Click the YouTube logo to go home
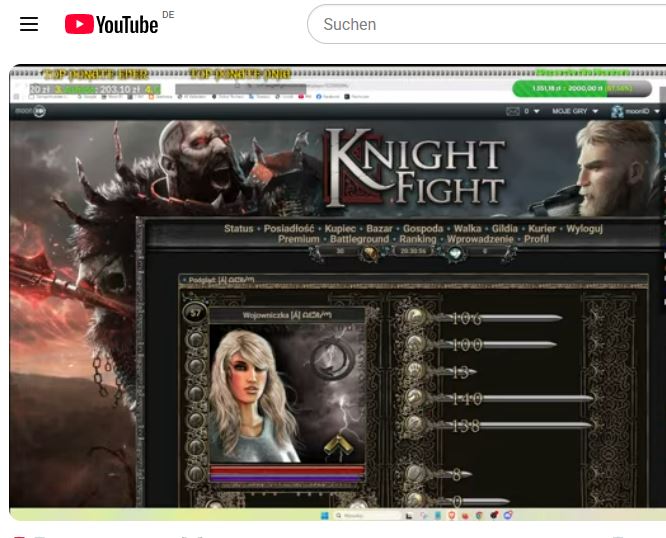Screen dimensions: 666x538 click(112, 24)
